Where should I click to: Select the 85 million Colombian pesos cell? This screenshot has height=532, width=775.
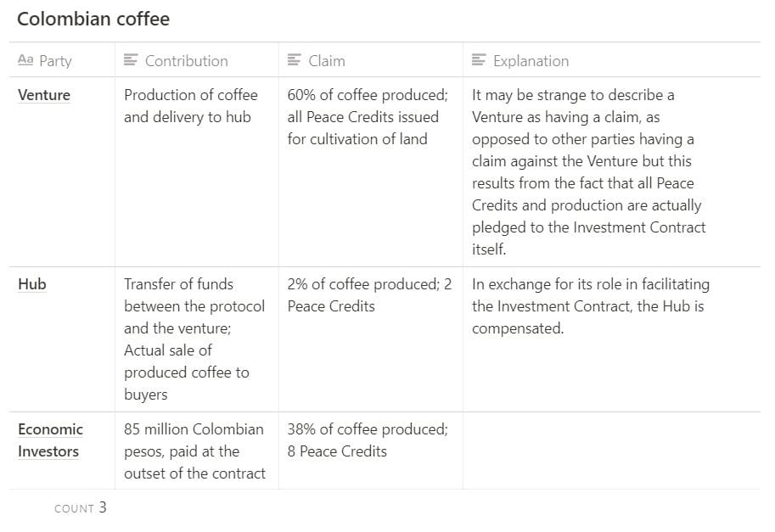click(197, 451)
